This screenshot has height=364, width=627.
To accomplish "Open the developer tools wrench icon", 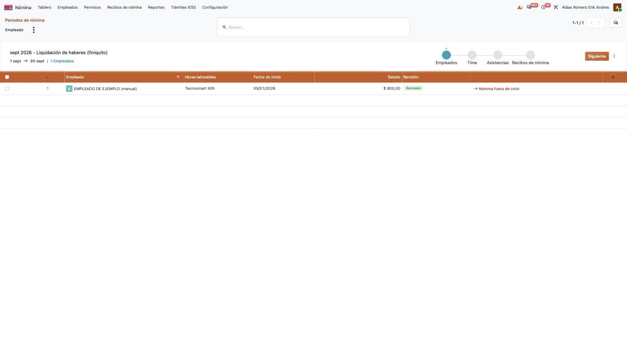I will click(x=556, y=7).
